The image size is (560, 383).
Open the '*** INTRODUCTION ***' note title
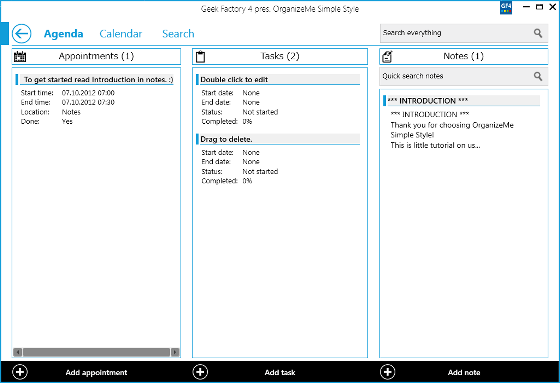[461, 101]
